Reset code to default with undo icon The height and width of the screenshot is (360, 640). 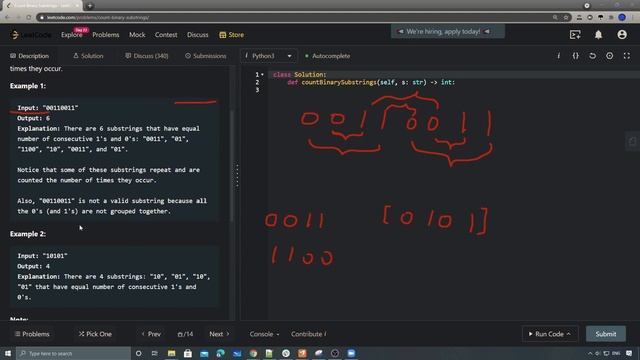[x=592, y=56]
